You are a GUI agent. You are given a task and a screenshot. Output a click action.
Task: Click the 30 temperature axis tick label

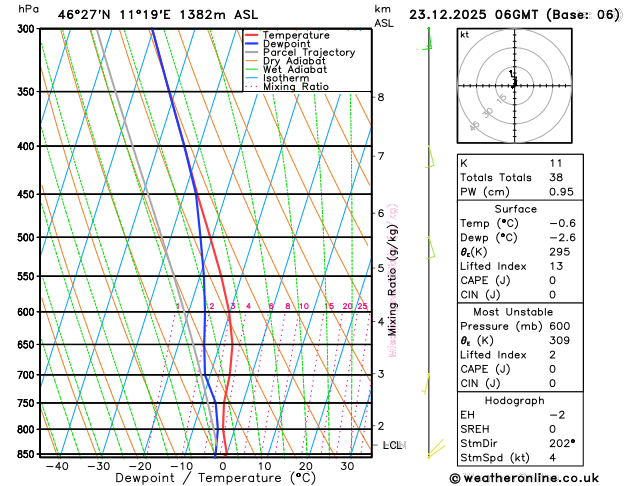(x=347, y=466)
